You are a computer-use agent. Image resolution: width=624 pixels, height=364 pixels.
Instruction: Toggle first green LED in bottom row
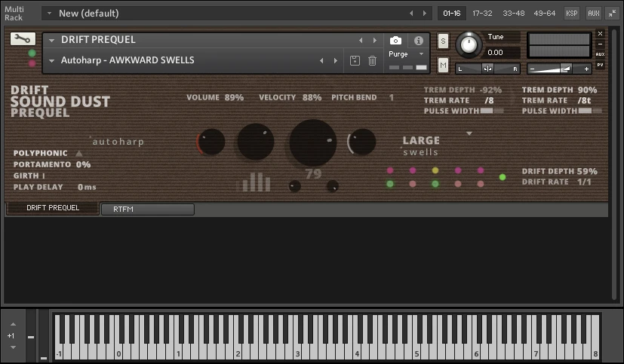click(390, 184)
